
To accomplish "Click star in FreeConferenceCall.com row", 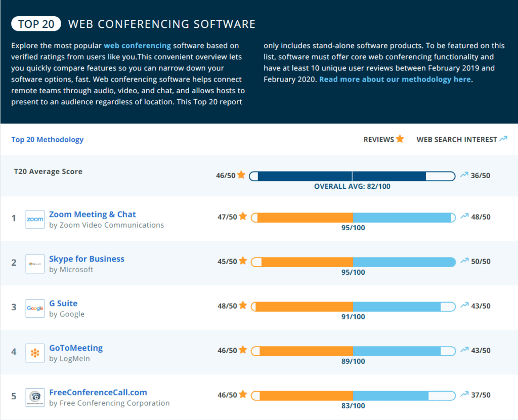I will click(243, 394).
